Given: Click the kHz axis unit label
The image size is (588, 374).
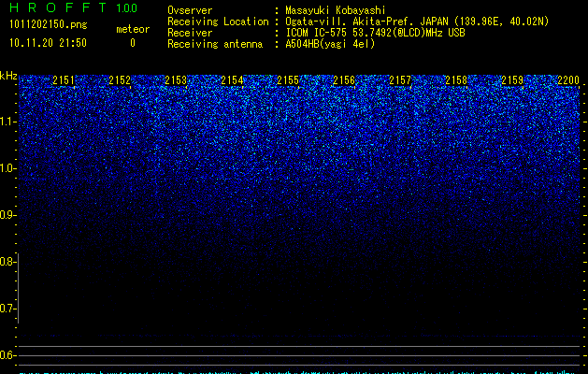Looking at the screenshot, I should tap(8, 76).
